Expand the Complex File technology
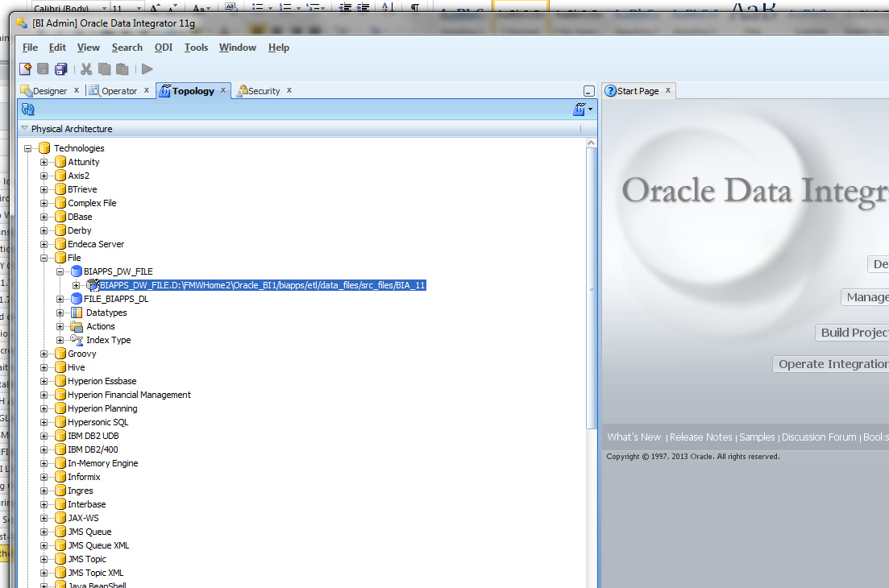Screen dimensions: 889x588 [x=44, y=203]
